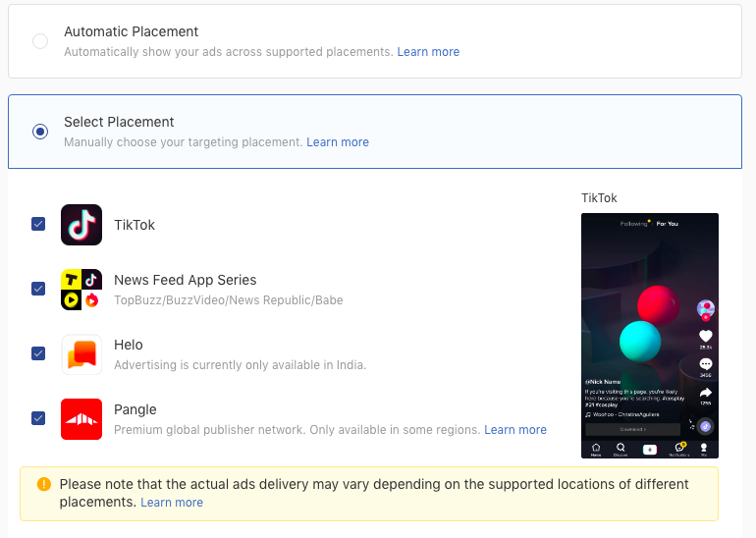
Task: Click the Helo app icon
Action: click(x=81, y=354)
